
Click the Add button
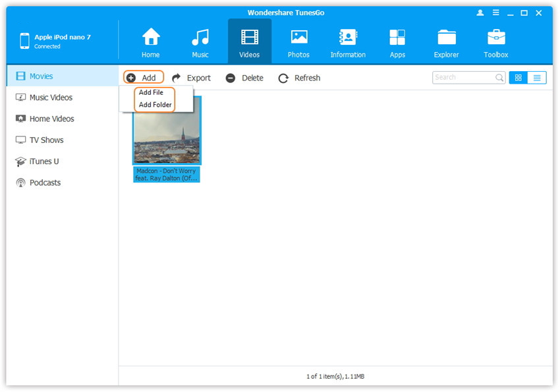[x=143, y=78]
